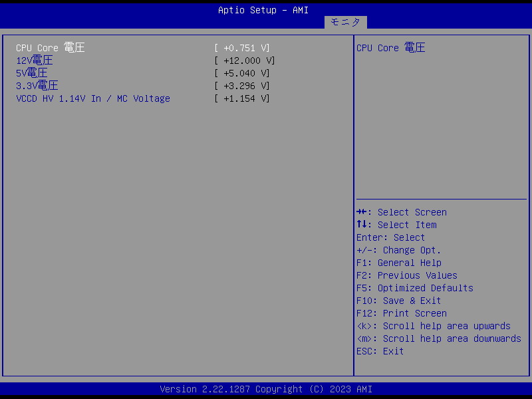Select VCCD HV 1.14V In / MC Voltage

93,98
